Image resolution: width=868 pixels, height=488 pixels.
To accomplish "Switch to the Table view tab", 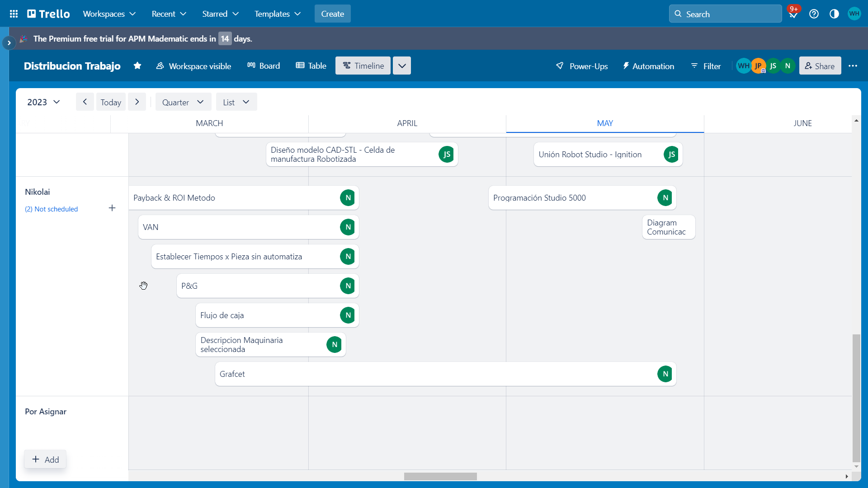I will coord(311,66).
